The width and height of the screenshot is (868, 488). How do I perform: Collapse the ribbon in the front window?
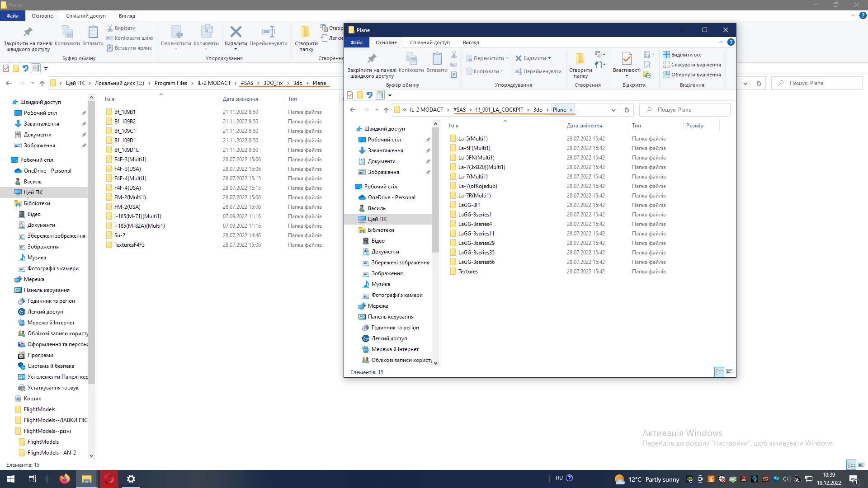(x=721, y=42)
